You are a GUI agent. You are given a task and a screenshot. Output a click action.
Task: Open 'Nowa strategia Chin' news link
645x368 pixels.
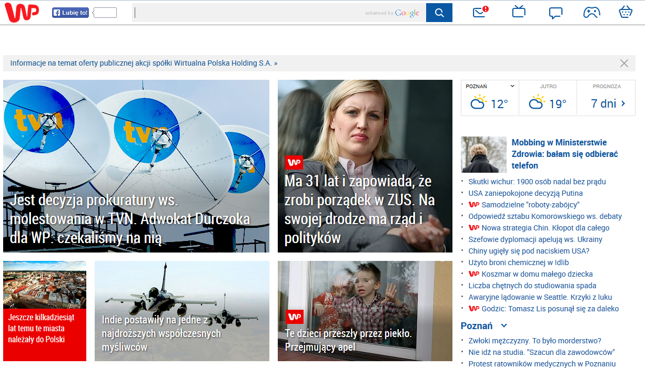point(545,227)
